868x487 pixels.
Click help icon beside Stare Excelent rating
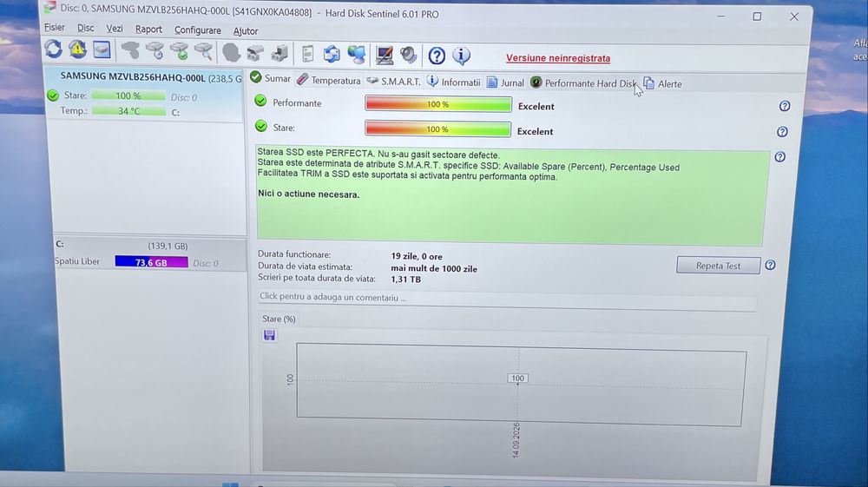click(x=782, y=132)
